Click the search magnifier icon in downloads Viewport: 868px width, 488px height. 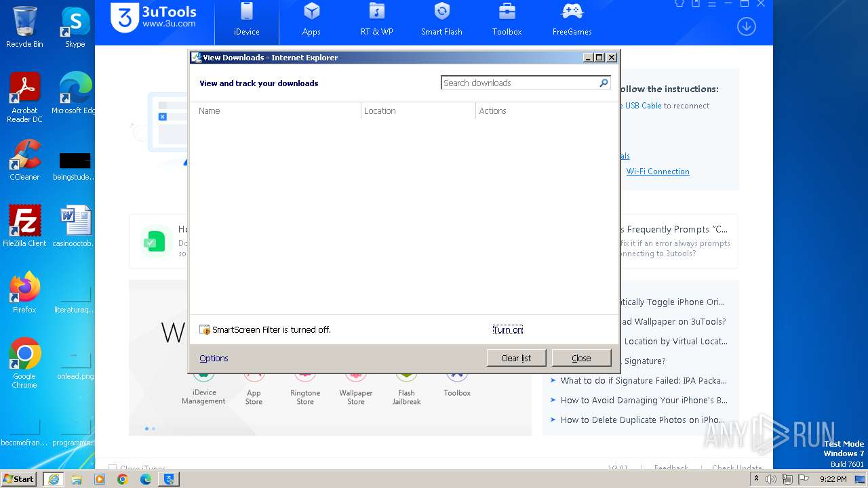604,83
